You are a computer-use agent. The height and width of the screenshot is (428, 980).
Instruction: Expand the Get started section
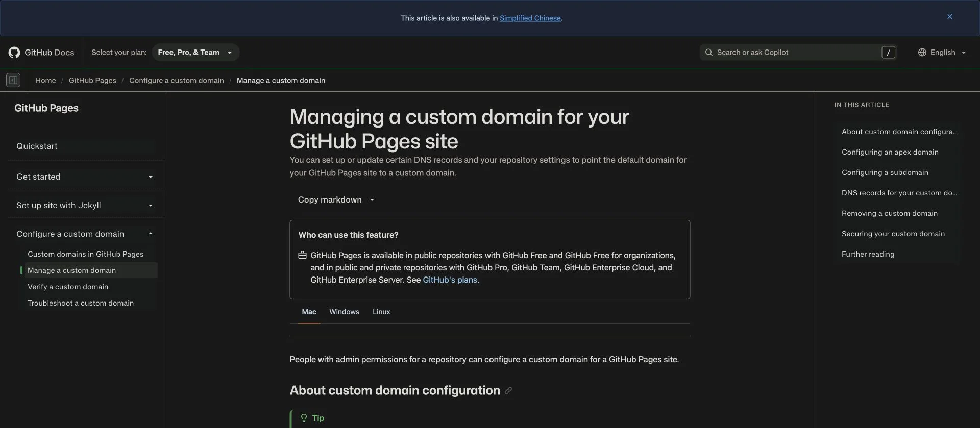click(85, 177)
